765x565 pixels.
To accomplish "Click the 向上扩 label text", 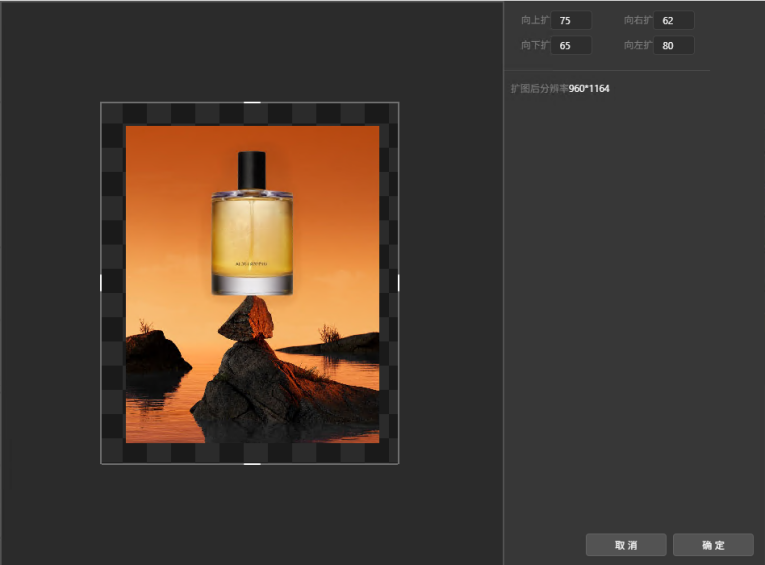I will 535,20.
